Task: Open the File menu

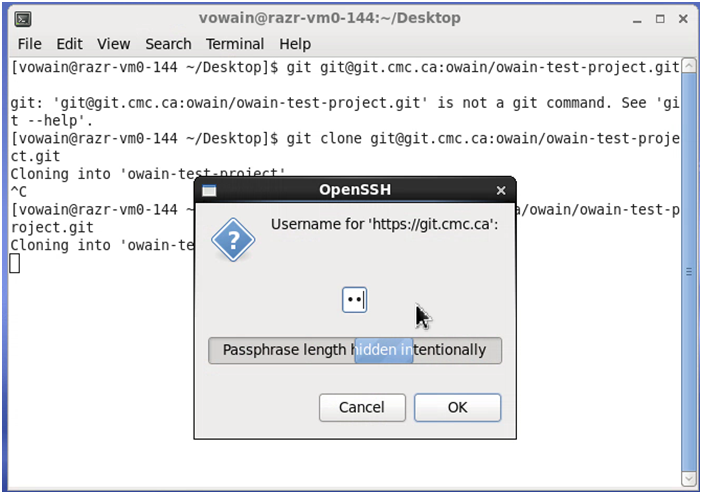Action: 30,44
